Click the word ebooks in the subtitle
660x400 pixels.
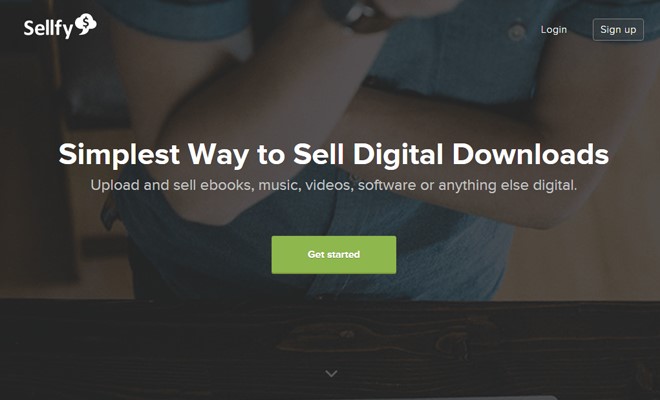point(227,185)
